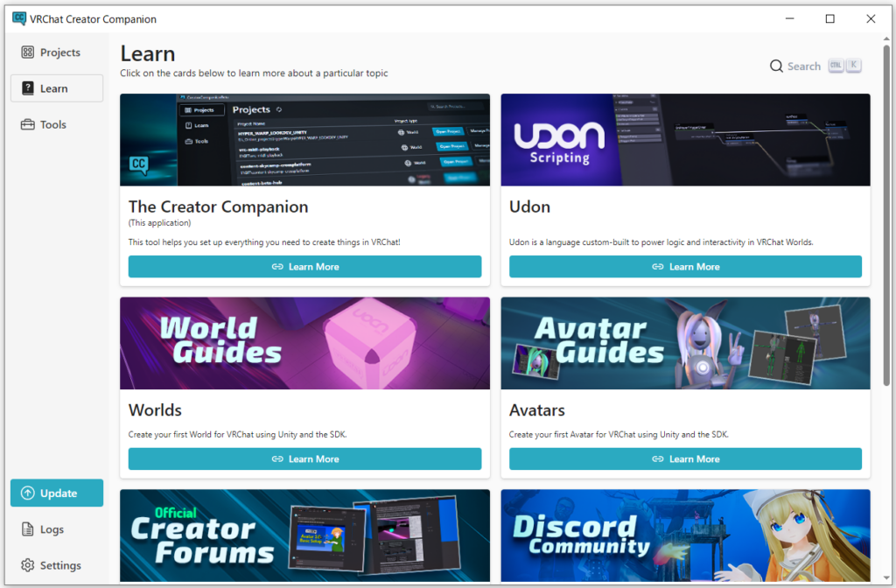Screen dimensions: 896x588
Task: Click the Settings gear icon
Action: click(x=27, y=566)
